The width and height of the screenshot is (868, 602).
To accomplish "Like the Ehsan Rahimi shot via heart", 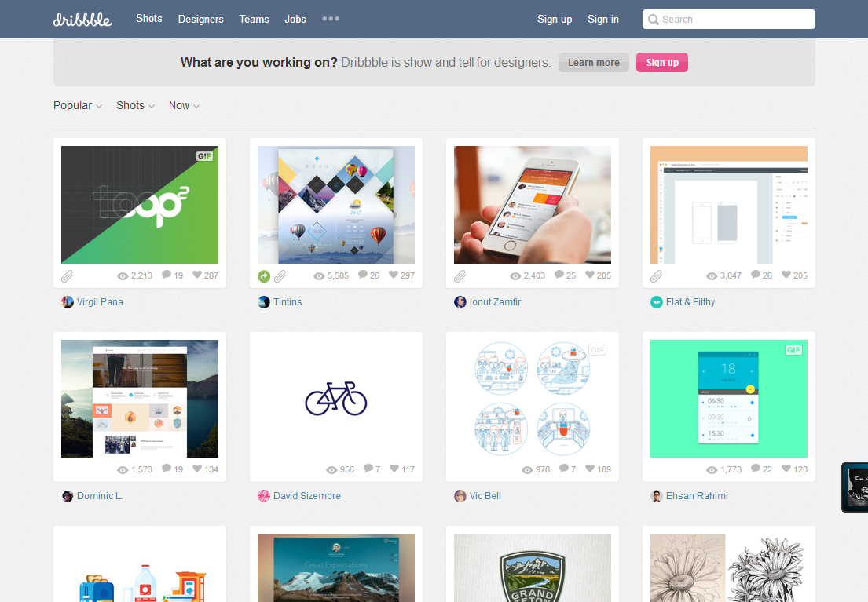I will click(x=786, y=468).
